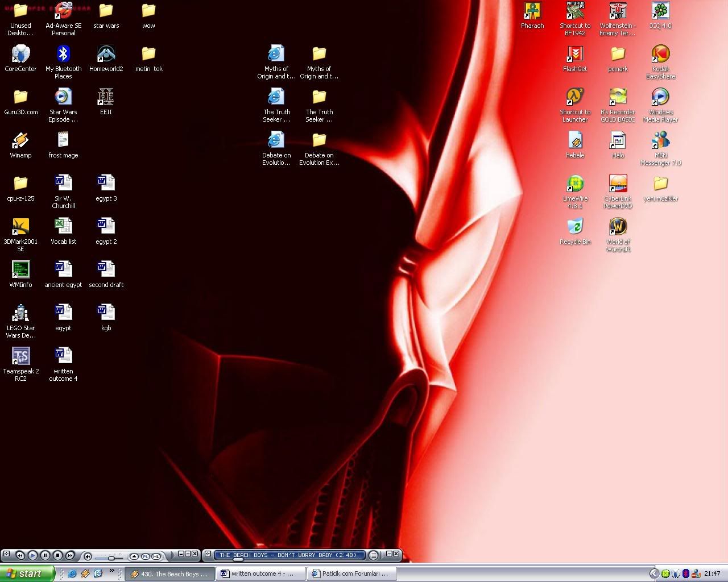Toggle the Winamp playlist editor (PL)

145,556
